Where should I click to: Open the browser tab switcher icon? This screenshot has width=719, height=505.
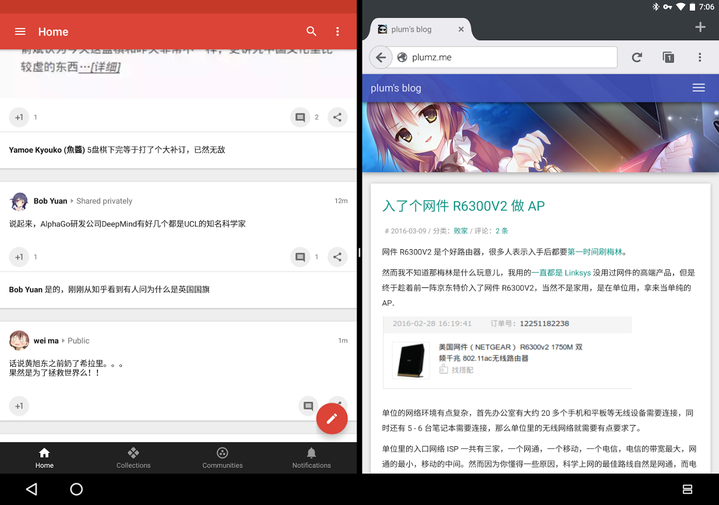(668, 58)
